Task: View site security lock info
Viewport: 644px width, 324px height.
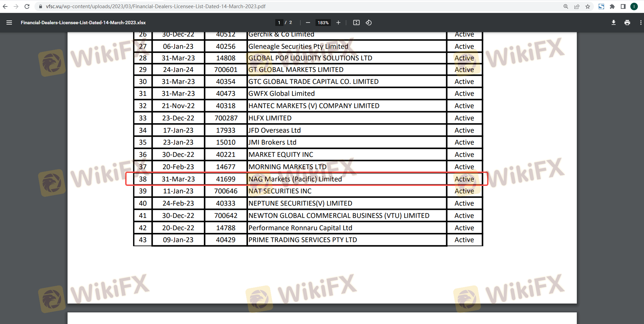Action: tap(40, 6)
